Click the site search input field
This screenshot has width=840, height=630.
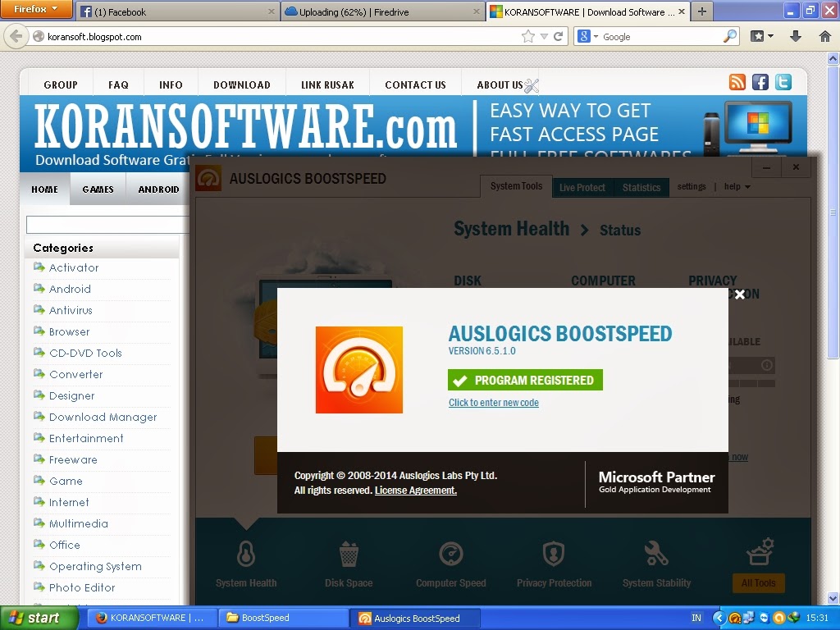point(107,225)
